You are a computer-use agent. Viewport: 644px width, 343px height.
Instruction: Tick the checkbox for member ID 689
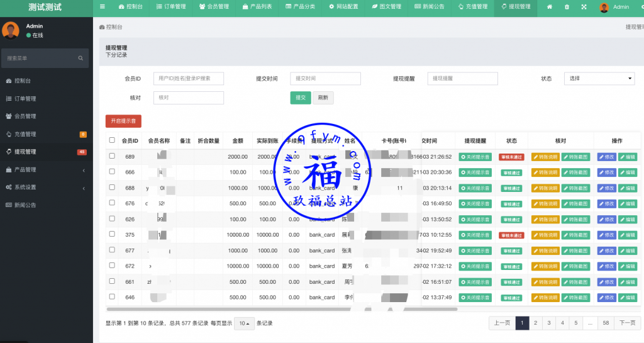click(x=112, y=156)
